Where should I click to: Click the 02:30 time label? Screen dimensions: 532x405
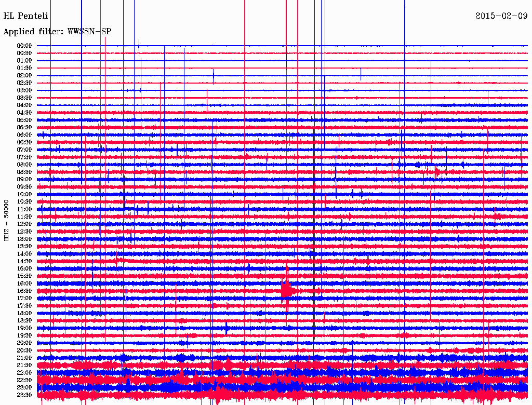(24, 83)
